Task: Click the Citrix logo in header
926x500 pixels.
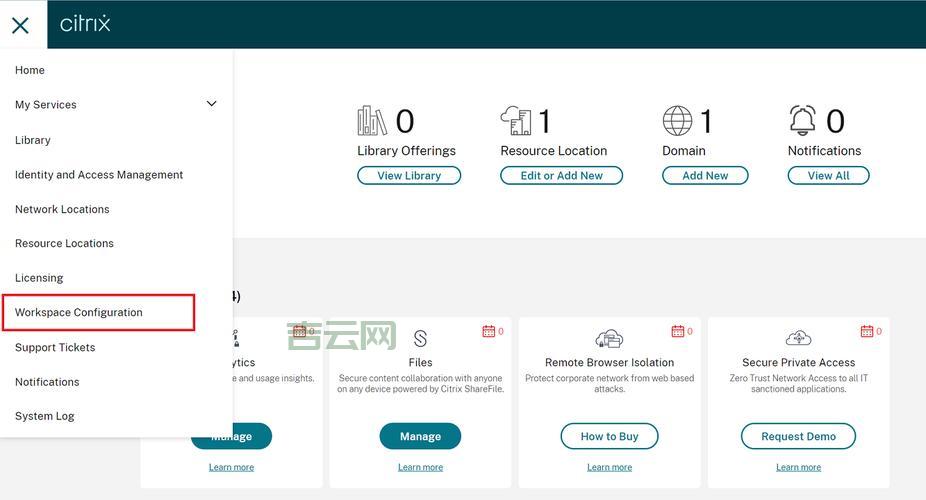Action: pos(85,24)
